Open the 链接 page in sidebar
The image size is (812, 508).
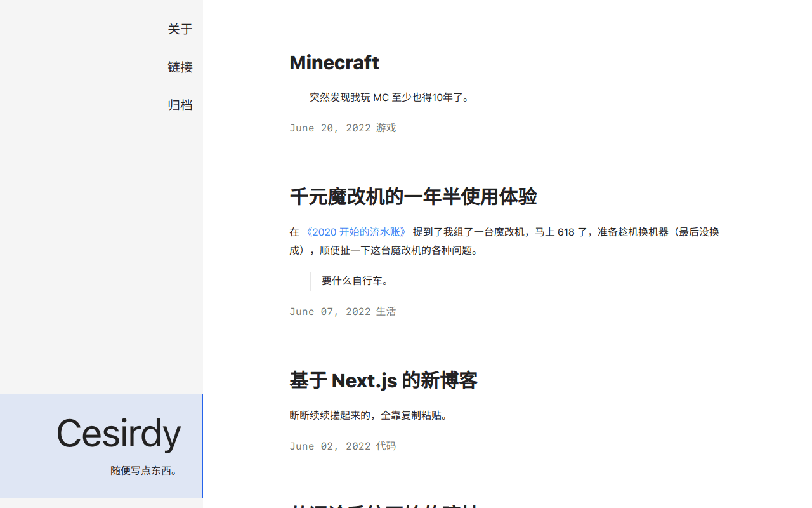tap(180, 67)
